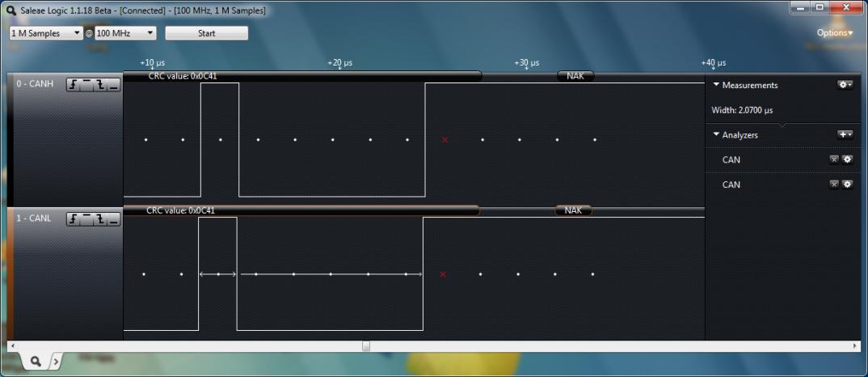The image size is (868, 377).
Task: Click the Width: 2.0700 µs measurement
Action: pos(742,110)
